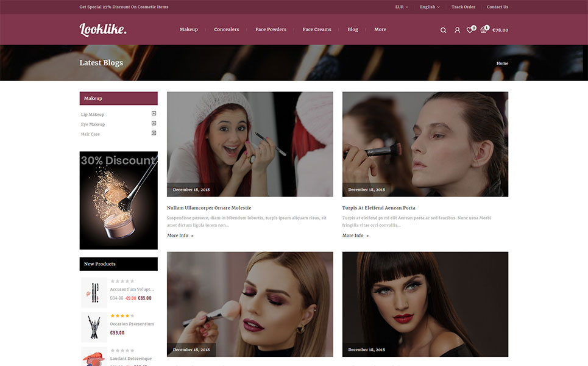588x366 pixels.
Task: Open the Turpis At Eleifend Aenean Porta title
Action: tap(379, 207)
